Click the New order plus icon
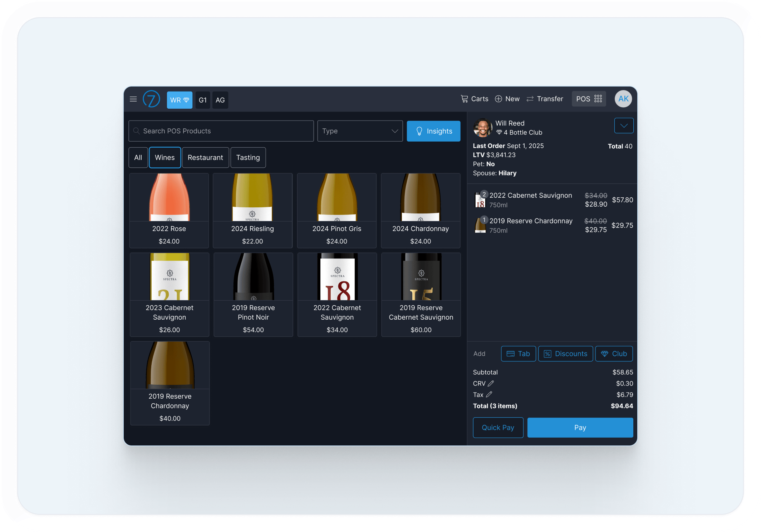 pyautogui.click(x=498, y=99)
